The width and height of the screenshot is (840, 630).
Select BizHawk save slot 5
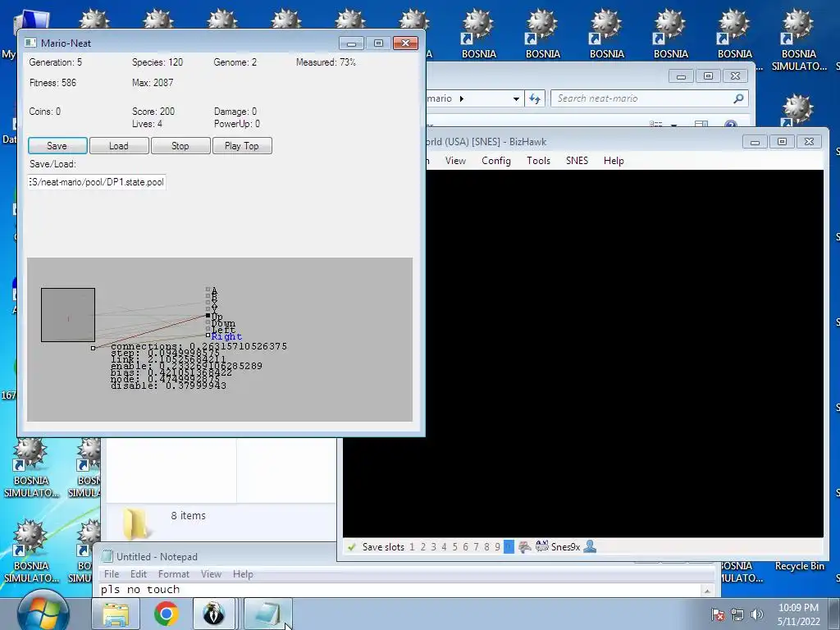tap(454, 547)
